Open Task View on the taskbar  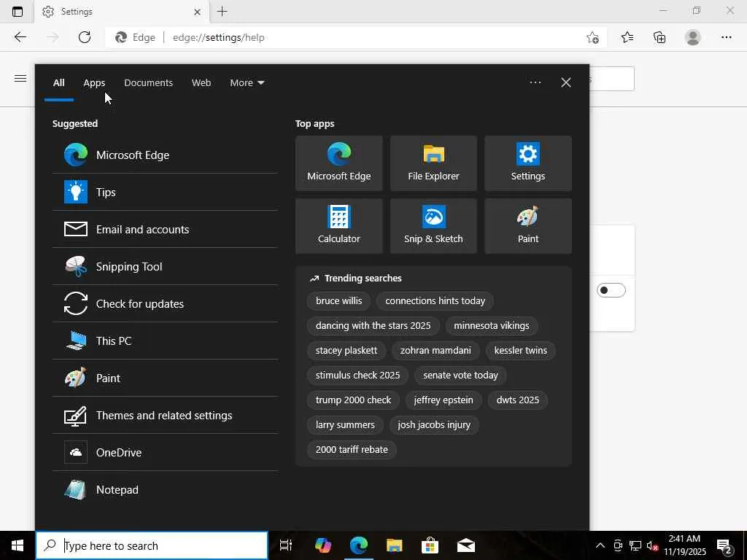pyautogui.click(x=286, y=545)
